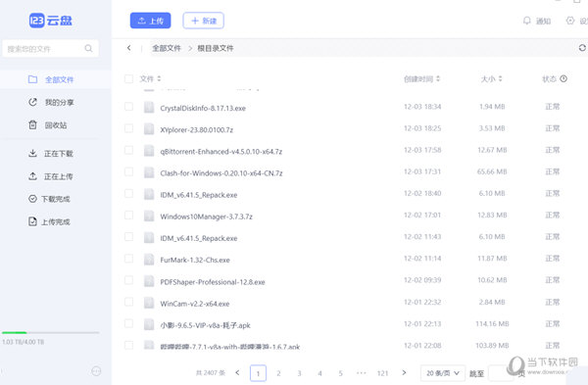Check the box for PDFShaper-Professional-12.8.exe
This screenshot has width=588, height=385.
[128, 280]
